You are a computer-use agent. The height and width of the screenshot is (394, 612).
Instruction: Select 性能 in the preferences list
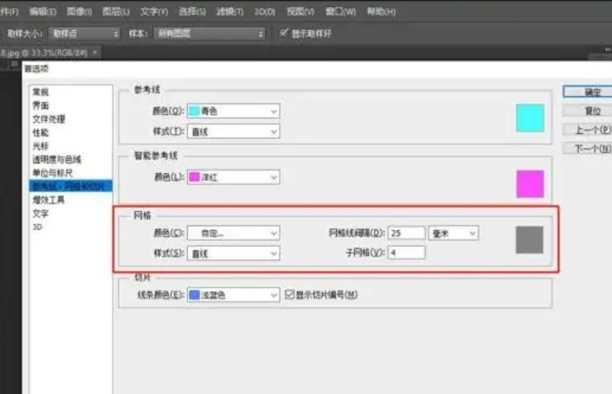point(41,133)
